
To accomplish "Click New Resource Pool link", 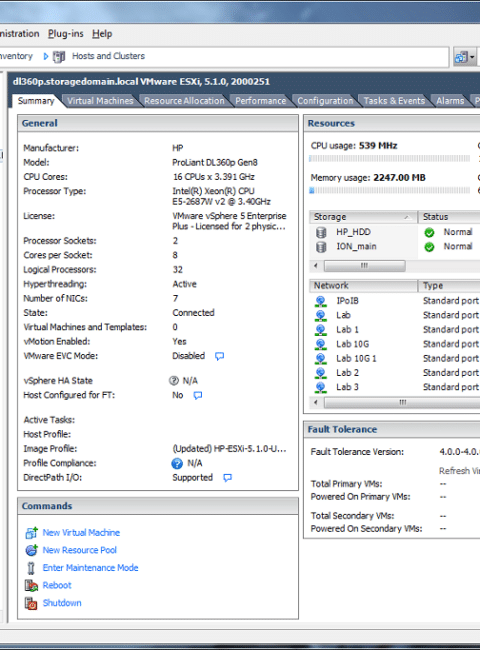I will point(80,550).
